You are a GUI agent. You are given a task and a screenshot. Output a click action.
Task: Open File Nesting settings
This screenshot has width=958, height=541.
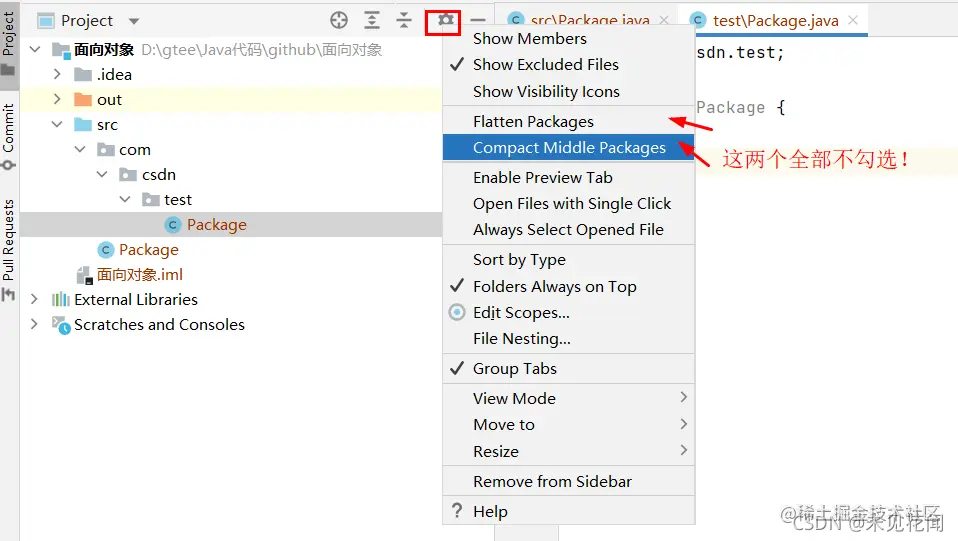click(569, 339)
